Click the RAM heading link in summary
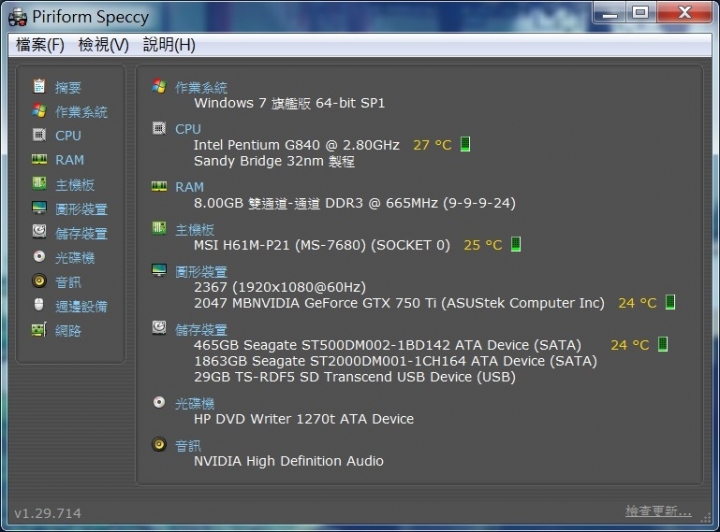This screenshot has width=720, height=532. click(189, 187)
